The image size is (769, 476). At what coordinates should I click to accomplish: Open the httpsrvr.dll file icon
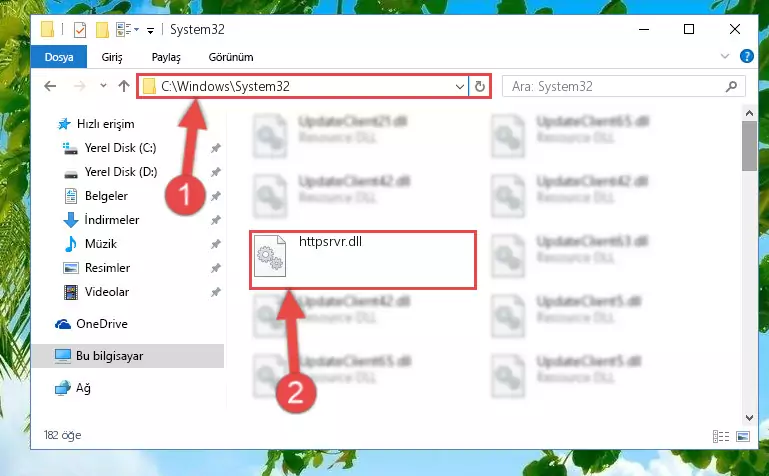[270, 255]
